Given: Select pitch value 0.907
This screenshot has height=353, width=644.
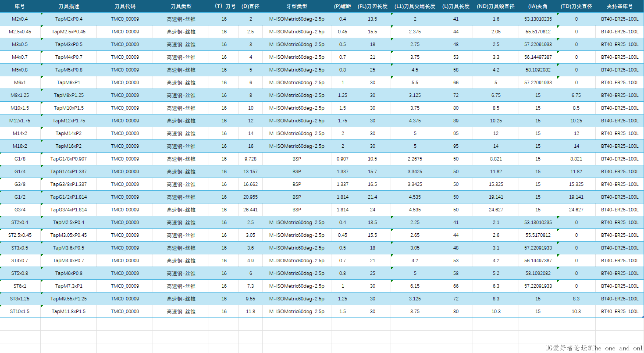Looking at the screenshot, I should [342, 159].
